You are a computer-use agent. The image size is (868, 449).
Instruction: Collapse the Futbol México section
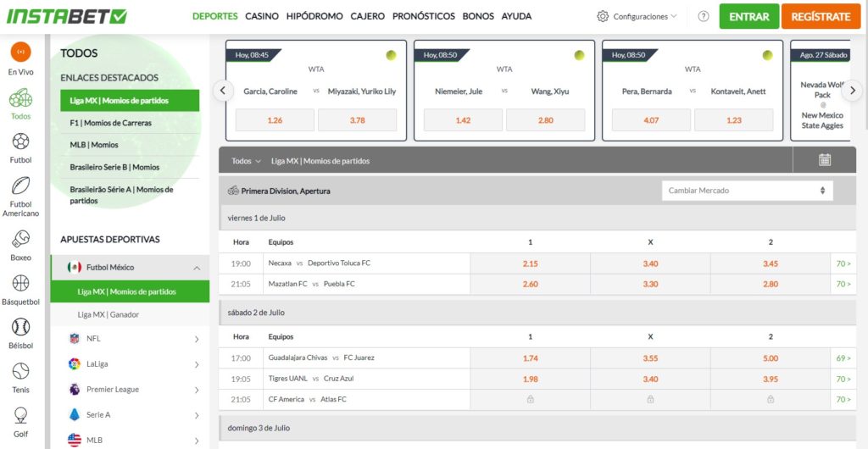coord(197,269)
